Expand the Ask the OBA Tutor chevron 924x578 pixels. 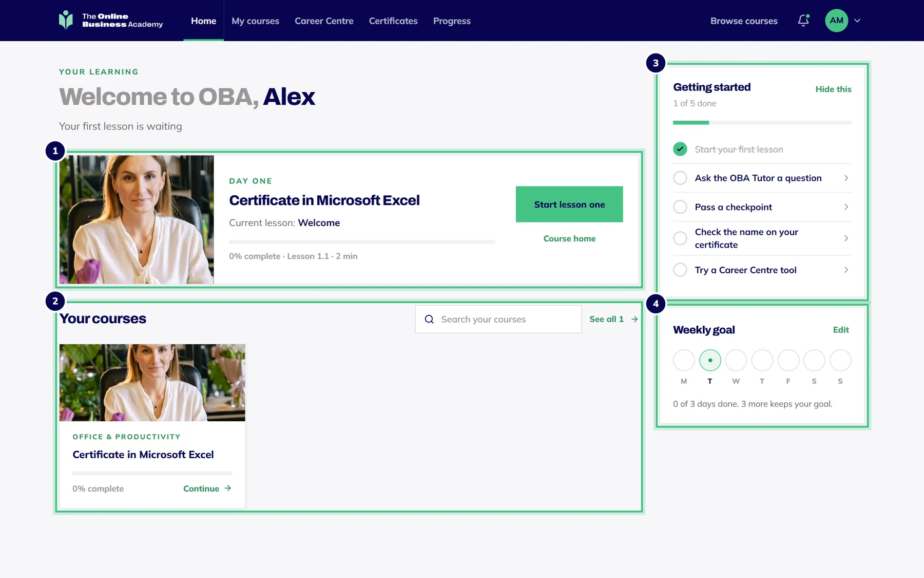click(x=846, y=178)
